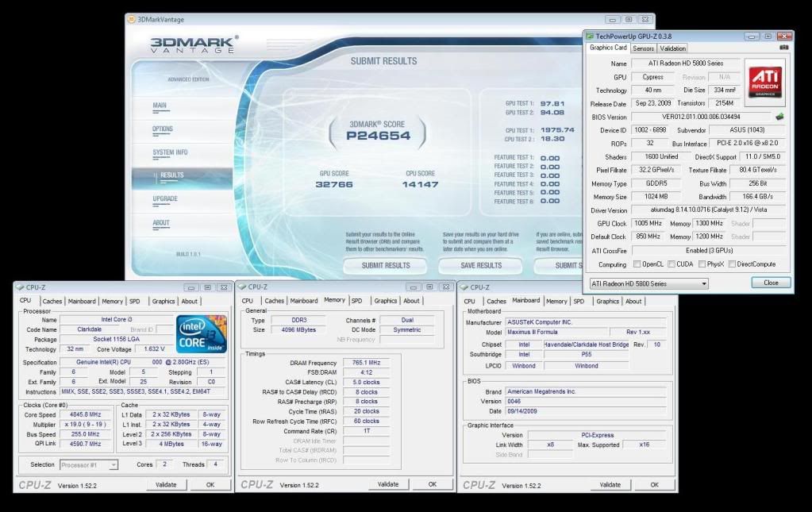Image resolution: width=812 pixels, height=512 pixels.
Task: Open the CPU tab in the CPU-Z Memory window
Action: tap(248, 301)
